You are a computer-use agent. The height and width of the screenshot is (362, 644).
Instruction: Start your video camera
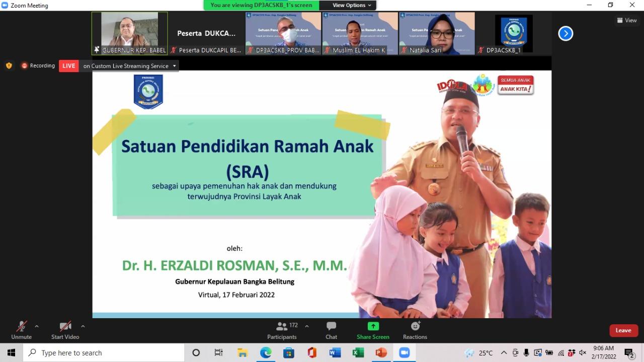point(64,330)
